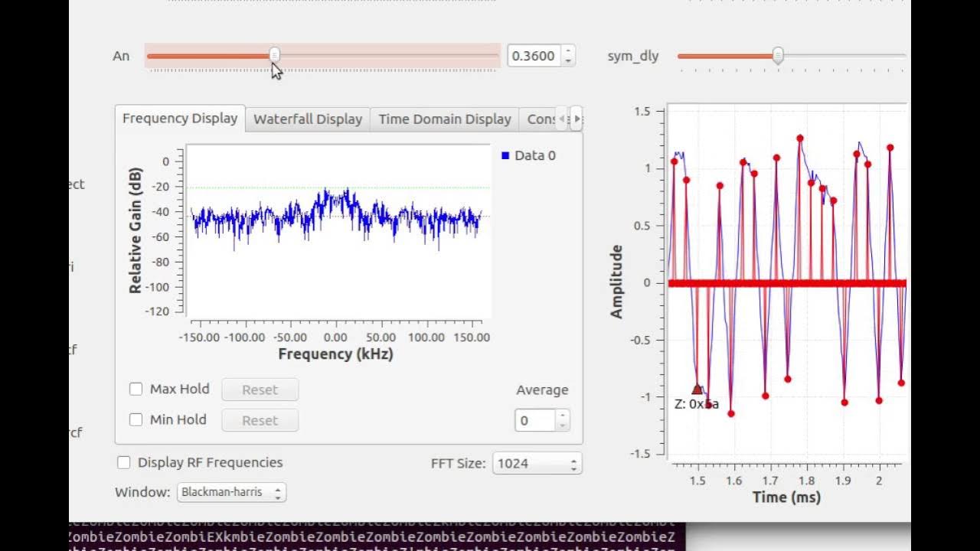Click the Amplitude axis label
Image resolution: width=980 pixels, height=551 pixels.
pyautogui.click(x=616, y=282)
